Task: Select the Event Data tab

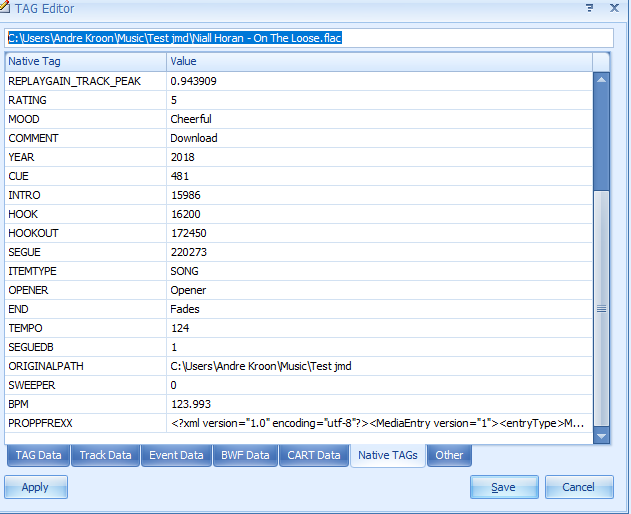Action: click(x=176, y=456)
